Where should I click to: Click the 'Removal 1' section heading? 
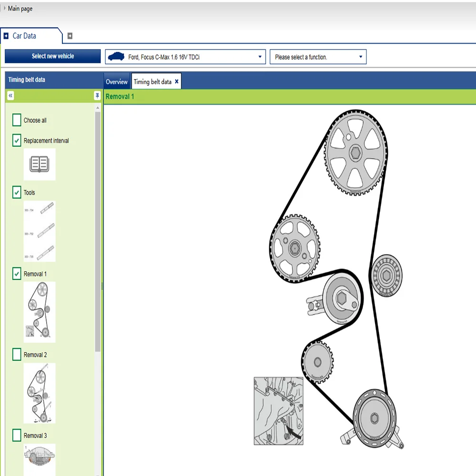[119, 97]
